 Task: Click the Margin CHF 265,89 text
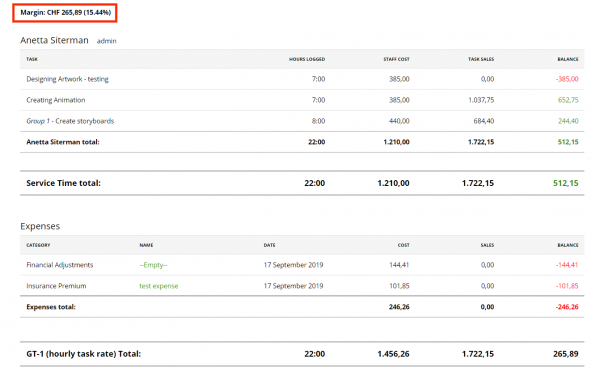(65, 13)
